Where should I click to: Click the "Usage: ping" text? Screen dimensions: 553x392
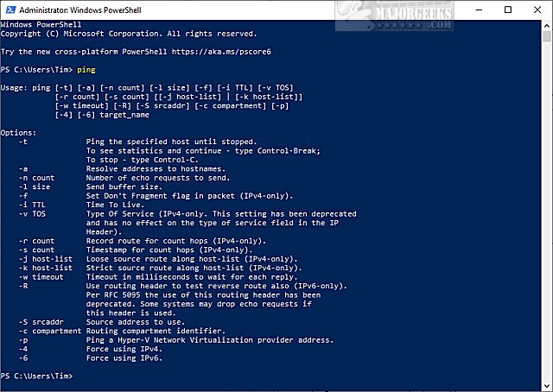pyautogui.click(x=24, y=86)
